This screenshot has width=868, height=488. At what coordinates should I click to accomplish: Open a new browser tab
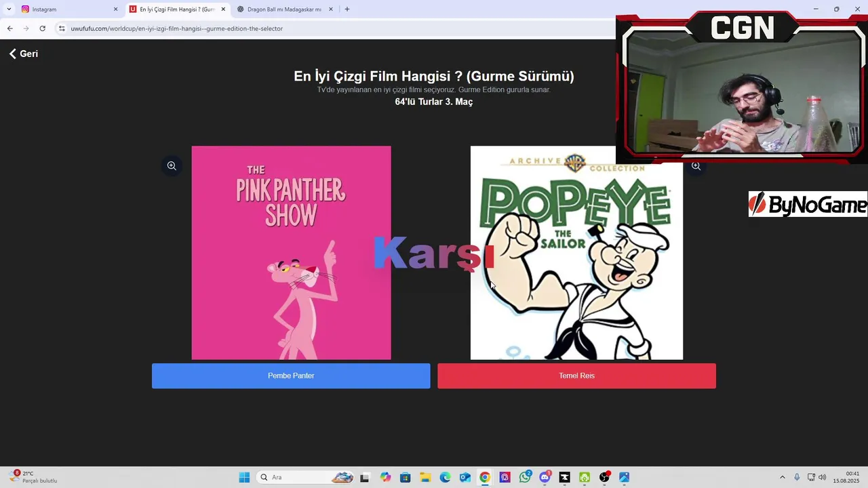347,9
